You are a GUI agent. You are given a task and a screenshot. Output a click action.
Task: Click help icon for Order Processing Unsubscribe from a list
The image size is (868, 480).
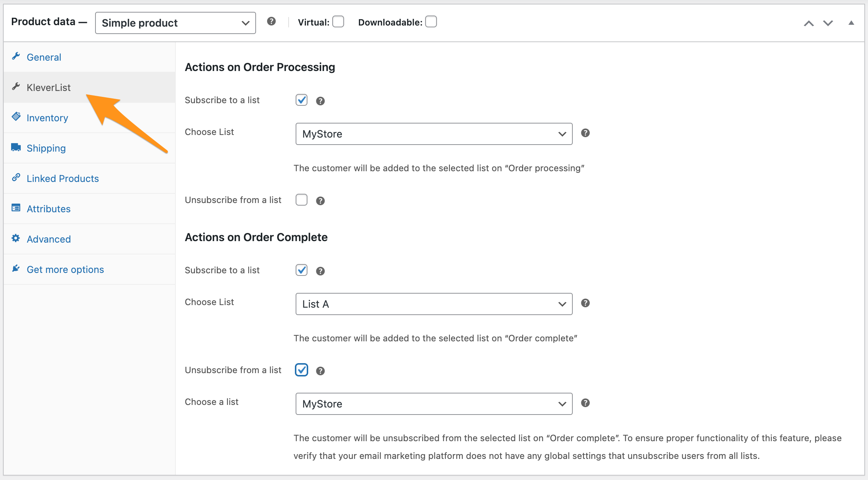320,201
